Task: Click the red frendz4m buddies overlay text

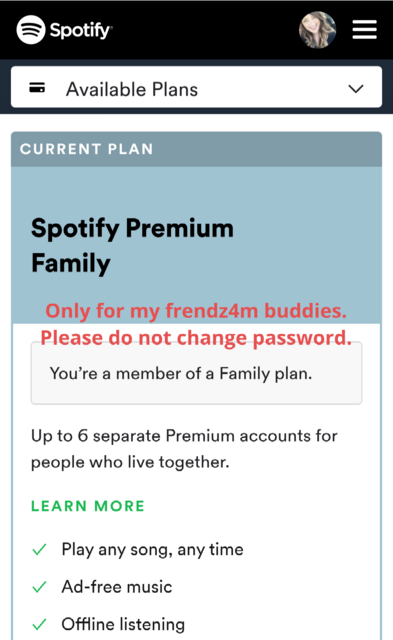Action: 196,311
